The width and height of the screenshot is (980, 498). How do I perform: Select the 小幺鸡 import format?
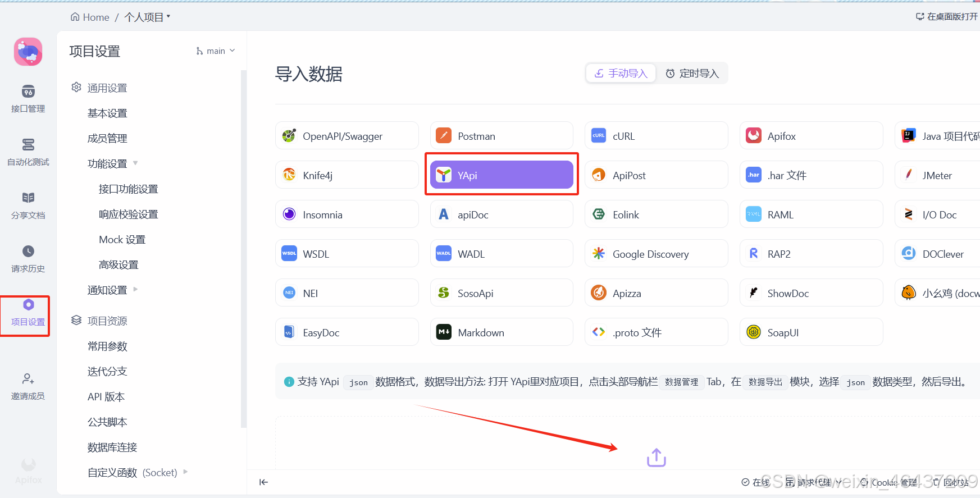[937, 293]
